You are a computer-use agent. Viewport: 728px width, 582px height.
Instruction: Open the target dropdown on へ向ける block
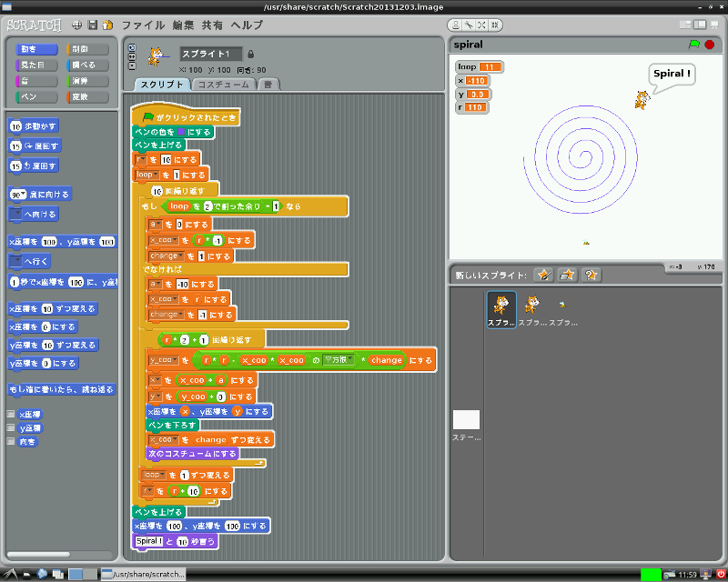click(x=15, y=214)
